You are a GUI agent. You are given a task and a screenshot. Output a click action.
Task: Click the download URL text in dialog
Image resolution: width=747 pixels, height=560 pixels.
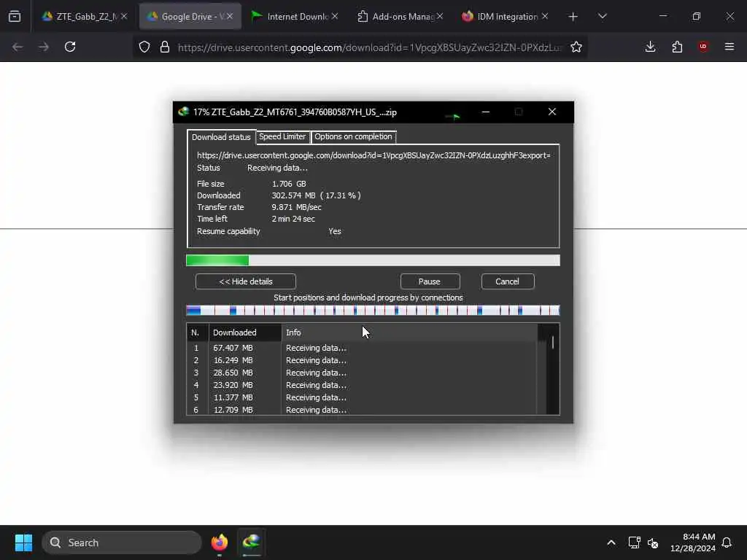click(x=373, y=156)
